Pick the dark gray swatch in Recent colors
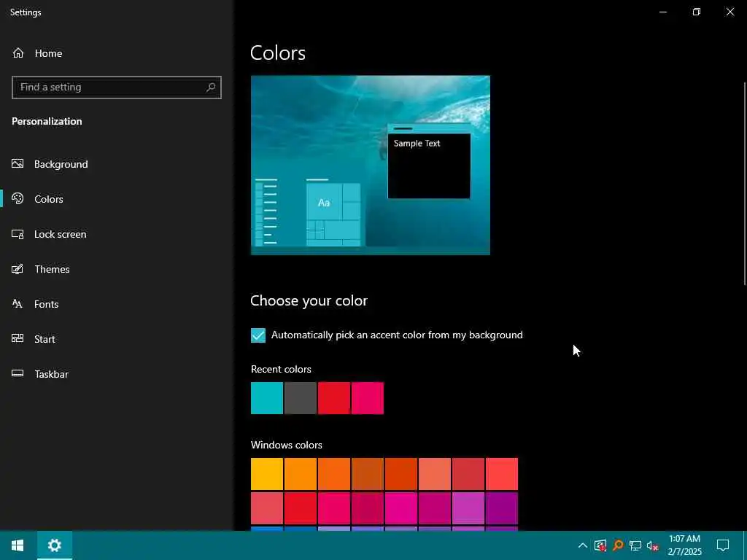The image size is (747, 560). click(301, 398)
